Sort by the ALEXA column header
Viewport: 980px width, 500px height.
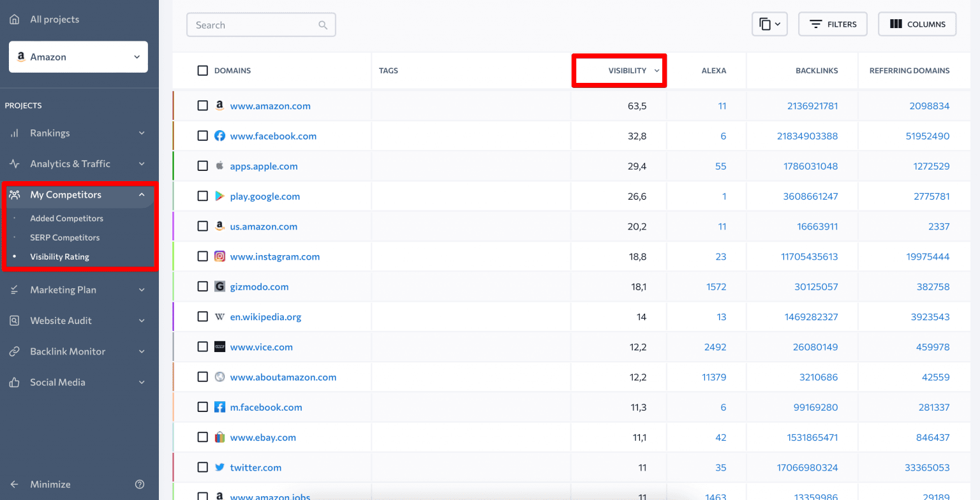(714, 71)
